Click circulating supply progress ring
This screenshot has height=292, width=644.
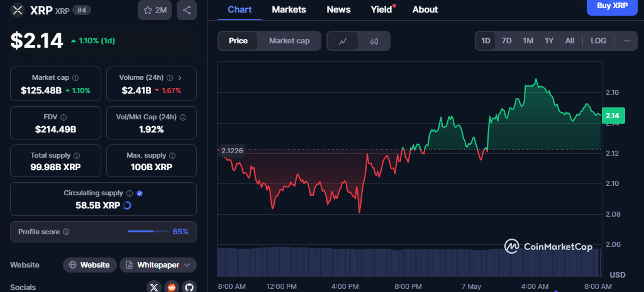[127, 205]
